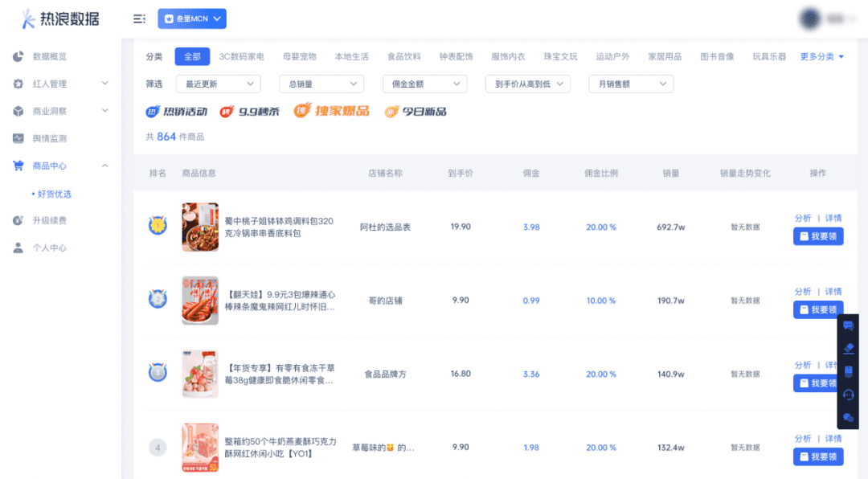Select the 钟表配饰 category
The height and width of the screenshot is (479, 868).
click(x=457, y=56)
